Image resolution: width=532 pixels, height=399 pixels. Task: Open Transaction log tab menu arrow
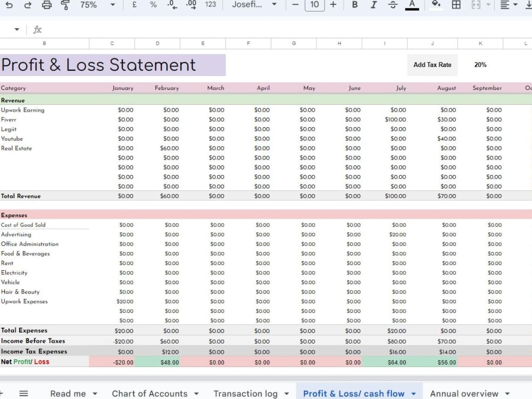click(x=286, y=394)
